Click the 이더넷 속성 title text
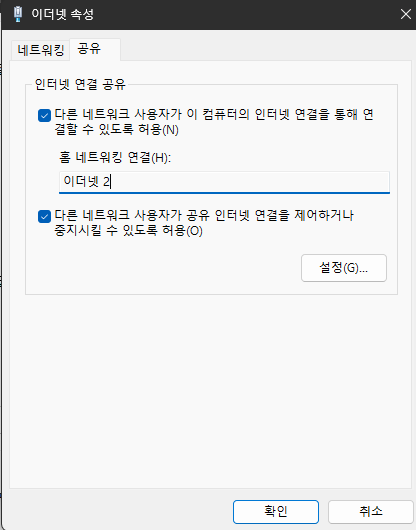 (63, 14)
